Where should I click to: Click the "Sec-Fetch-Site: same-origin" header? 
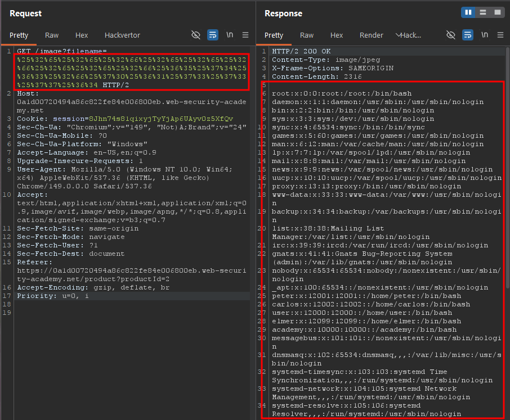[78, 228]
